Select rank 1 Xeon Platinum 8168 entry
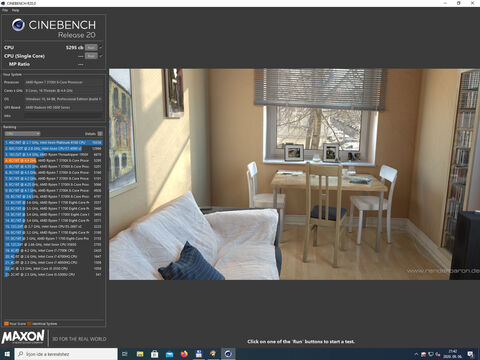 [53, 143]
